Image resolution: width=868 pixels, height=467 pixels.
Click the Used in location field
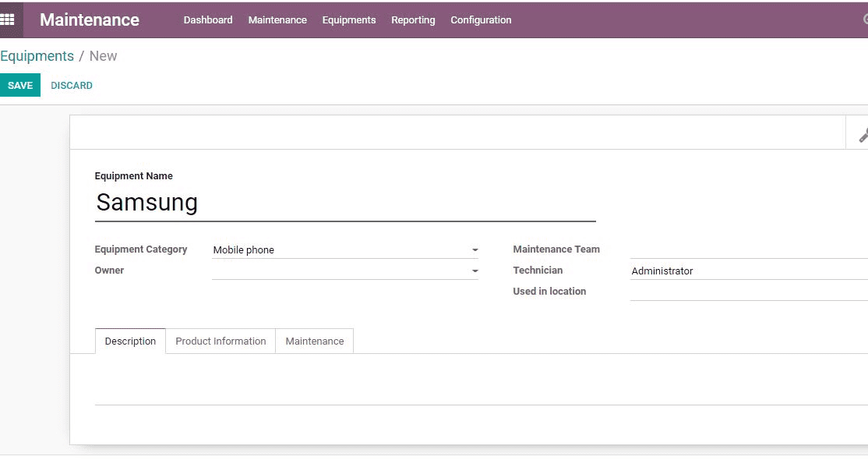749,292
